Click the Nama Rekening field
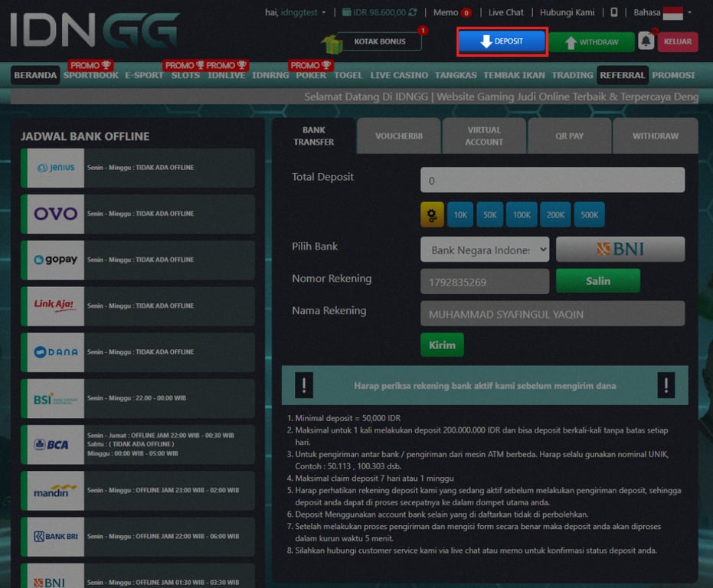Viewport: 713px width, 588px height. (552, 313)
